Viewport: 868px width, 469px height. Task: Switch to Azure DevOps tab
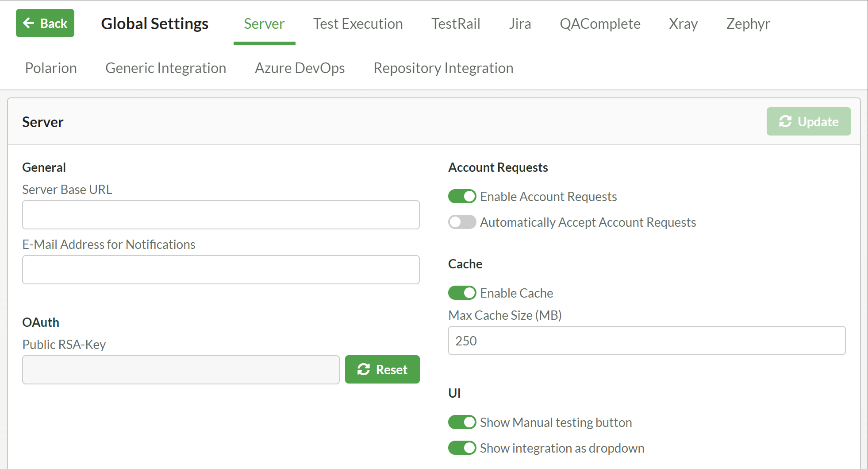(300, 68)
